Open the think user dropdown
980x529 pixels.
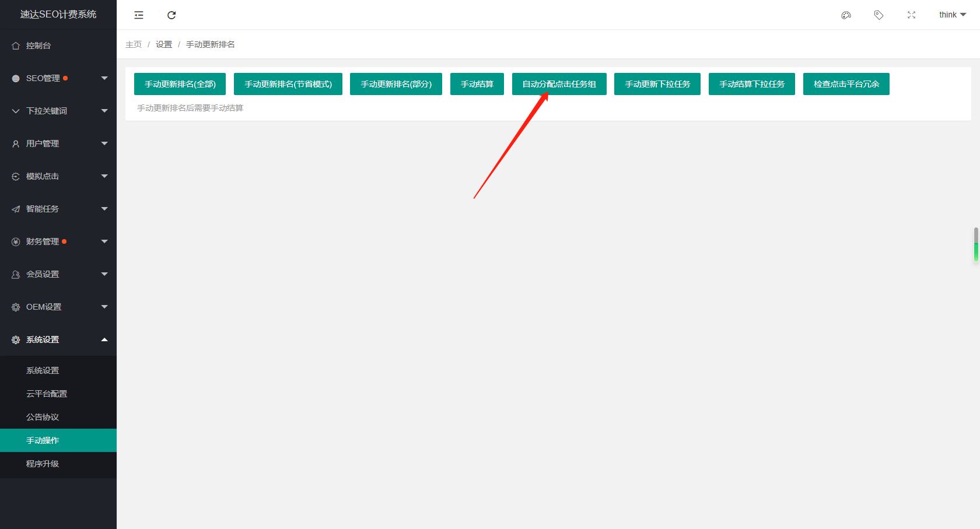pyautogui.click(x=952, y=15)
